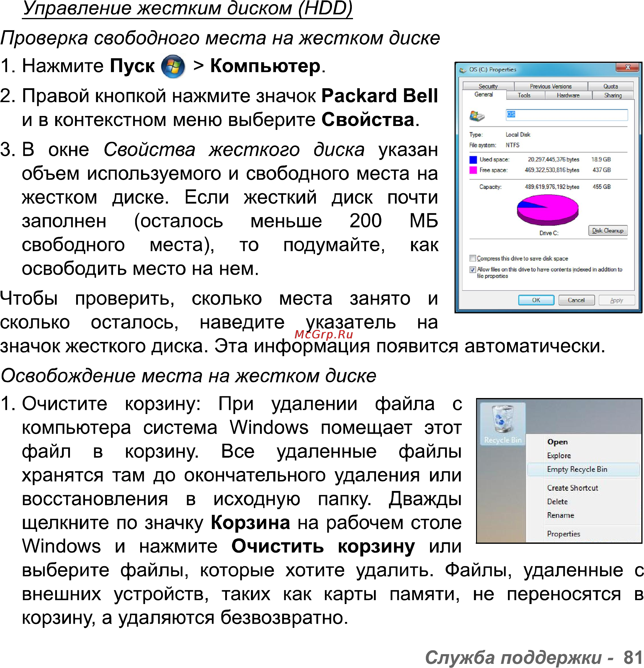Enable Compress this drive to save disk space
The height and width of the screenshot is (668, 644).
[x=473, y=258]
